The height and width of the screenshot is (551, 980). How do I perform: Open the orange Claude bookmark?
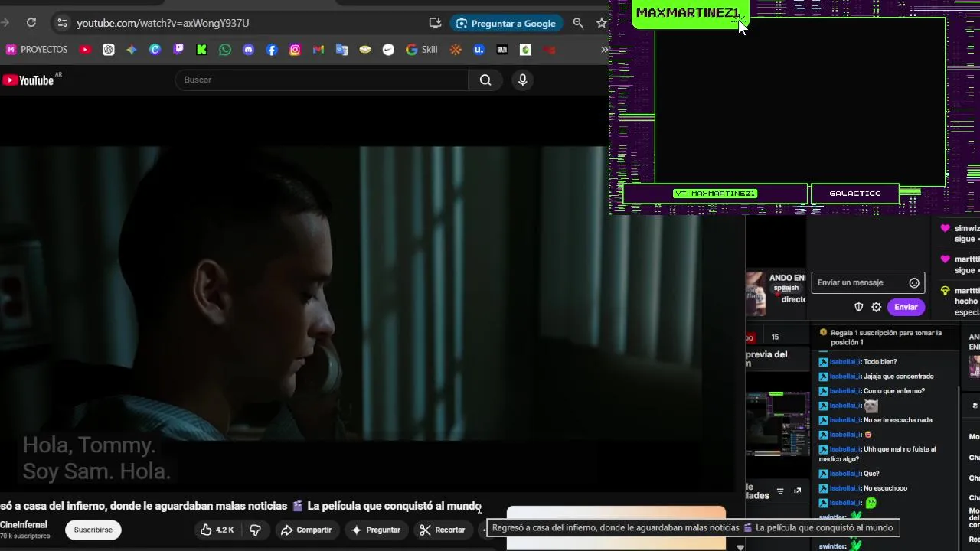click(456, 50)
